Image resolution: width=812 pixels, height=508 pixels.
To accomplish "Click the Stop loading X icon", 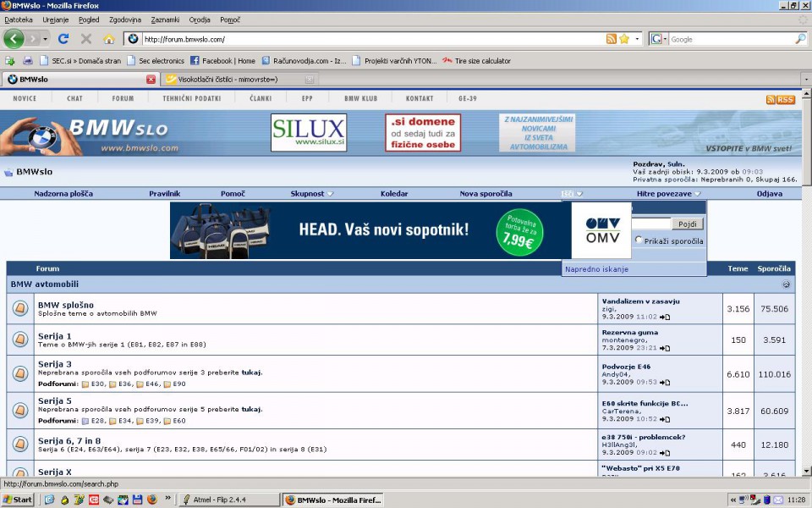I will 86,39.
